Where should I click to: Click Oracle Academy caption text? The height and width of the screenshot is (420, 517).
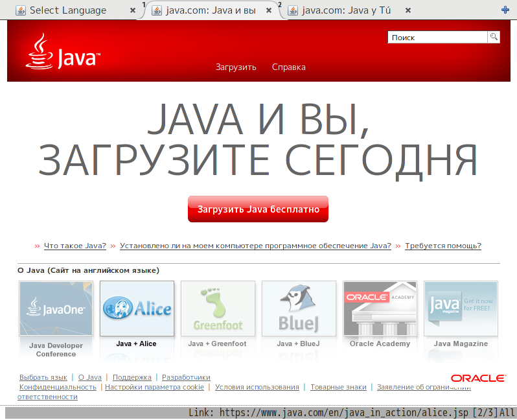tap(380, 344)
